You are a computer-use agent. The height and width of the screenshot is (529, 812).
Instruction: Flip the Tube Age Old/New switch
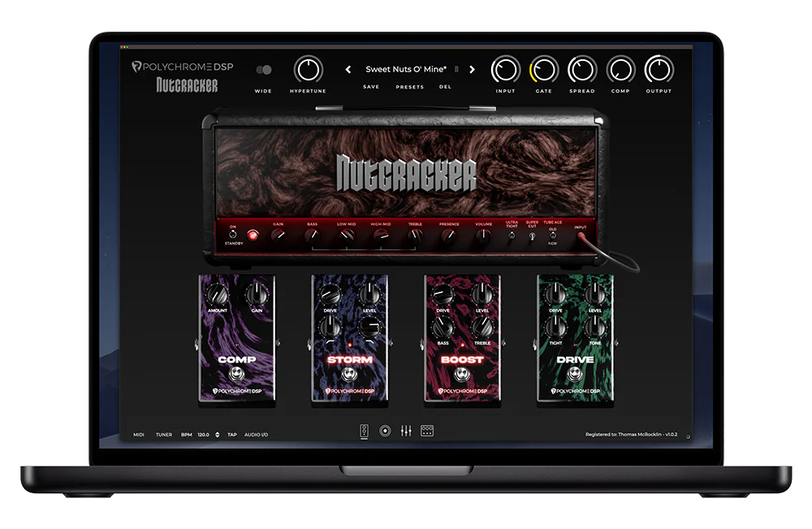[552, 236]
